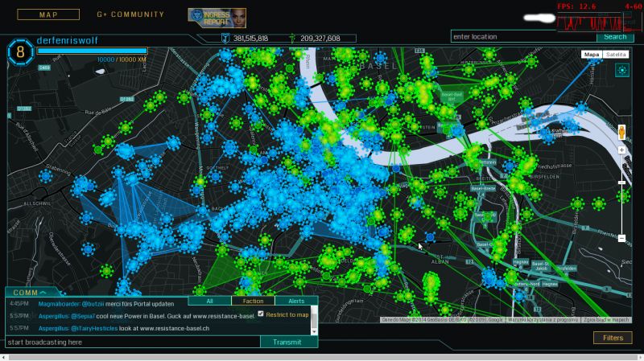This screenshot has width=644, height=361.
Task: Open the G+ COMMUNITY link
Action: click(130, 14)
